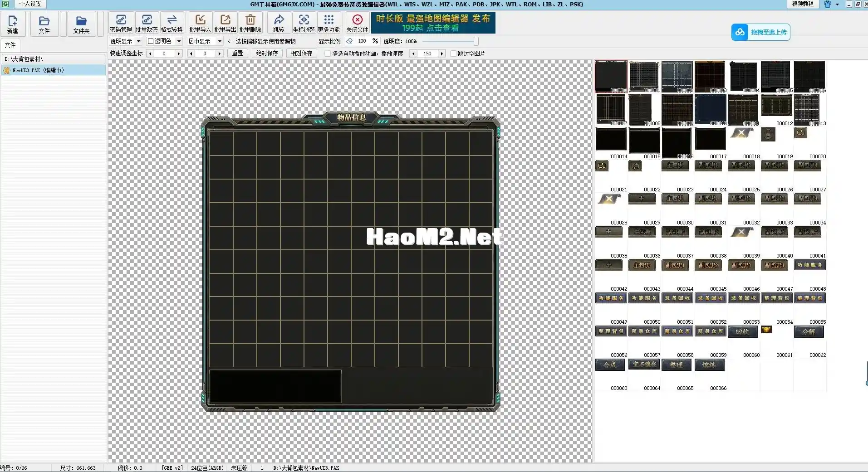Click the green G app icon

click(x=5, y=4)
